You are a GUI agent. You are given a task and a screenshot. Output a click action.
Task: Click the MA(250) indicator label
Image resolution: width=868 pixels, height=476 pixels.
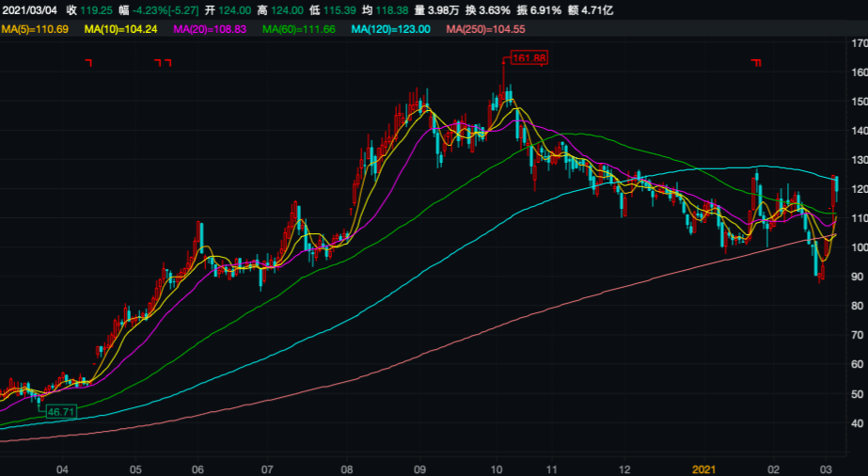click(x=484, y=30)
